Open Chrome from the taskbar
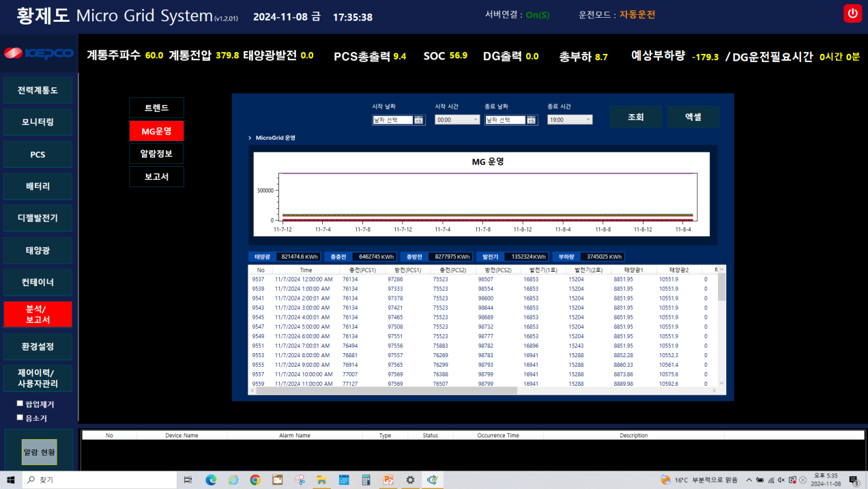 tap(255, 480)
